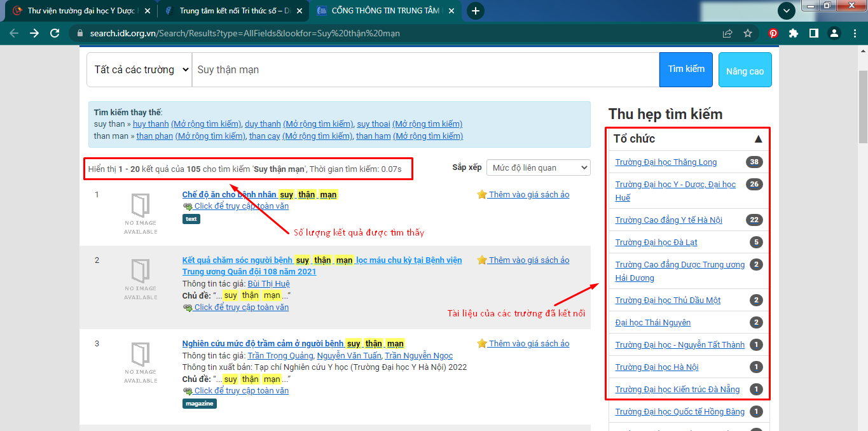This screenshot has height=431, width=868.
Task: Switch to 'CỔNG THÔNG TIN TRUNG TÂM' tab
Action: coord(385,11)
